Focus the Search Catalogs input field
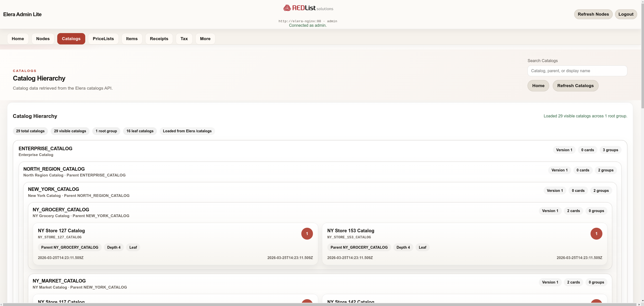The width and height of the screenshot is (644, 306). 577,71
